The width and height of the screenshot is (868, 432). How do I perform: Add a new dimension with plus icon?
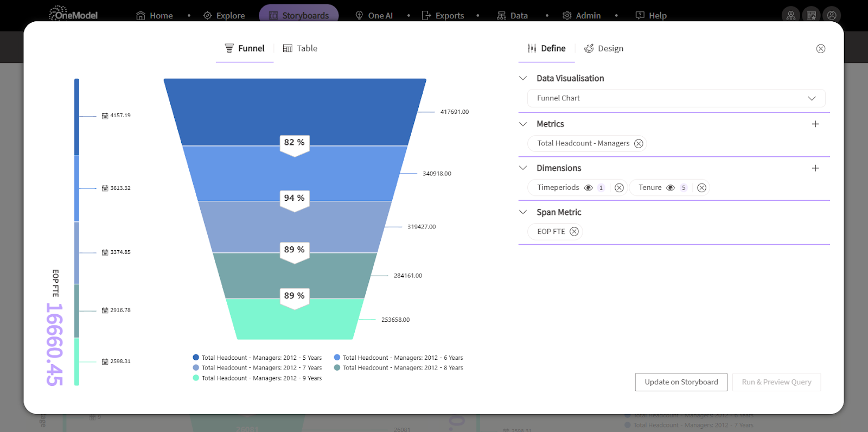coord(815,168)
